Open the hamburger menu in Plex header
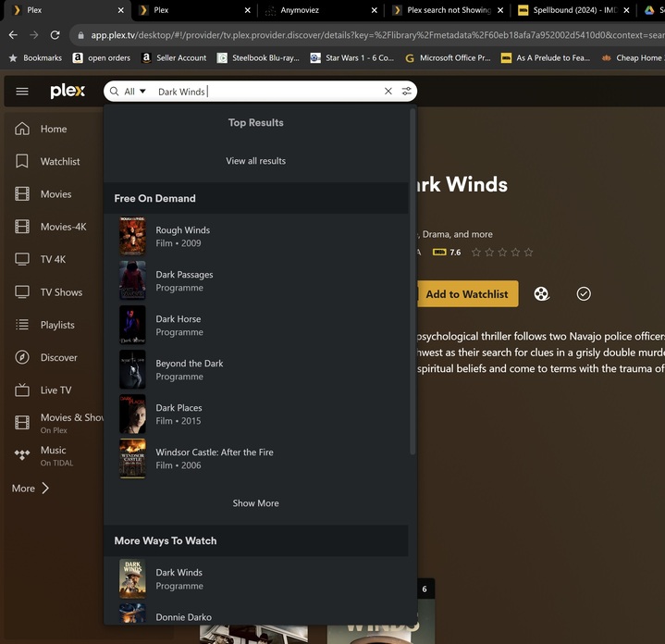The width and height of the screenshot is (665, 644). coord(22,92)
